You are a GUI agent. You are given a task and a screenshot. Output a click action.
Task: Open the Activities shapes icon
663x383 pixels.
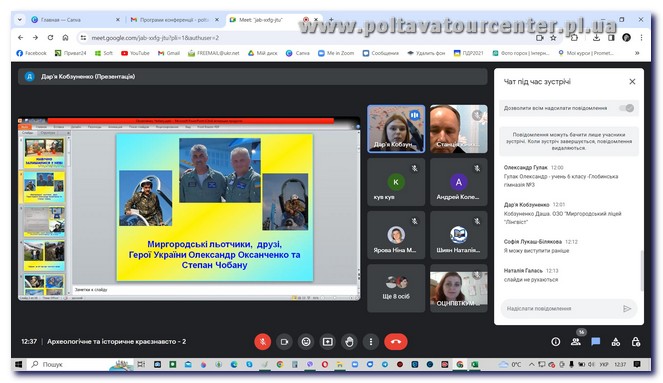tap(616, 342)
